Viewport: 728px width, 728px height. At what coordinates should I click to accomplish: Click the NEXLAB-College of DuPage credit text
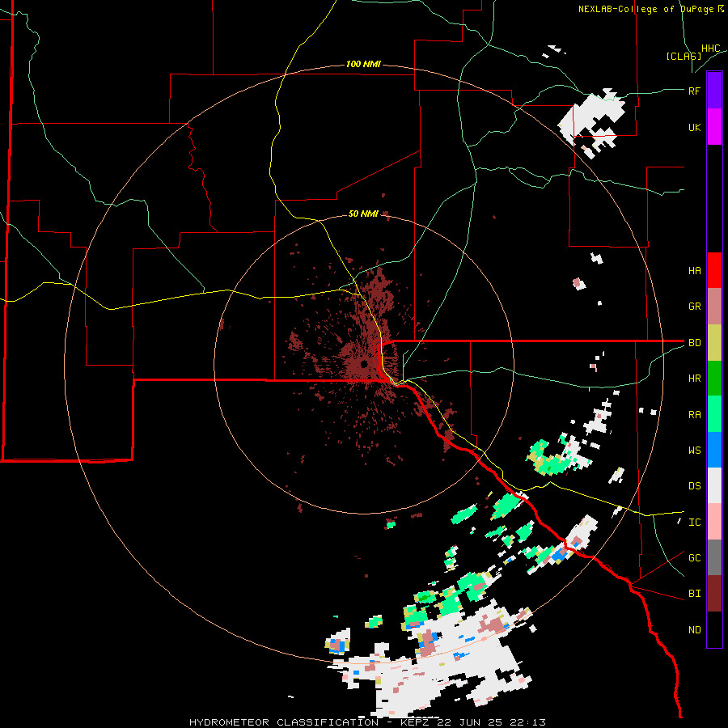pos(645,9)
